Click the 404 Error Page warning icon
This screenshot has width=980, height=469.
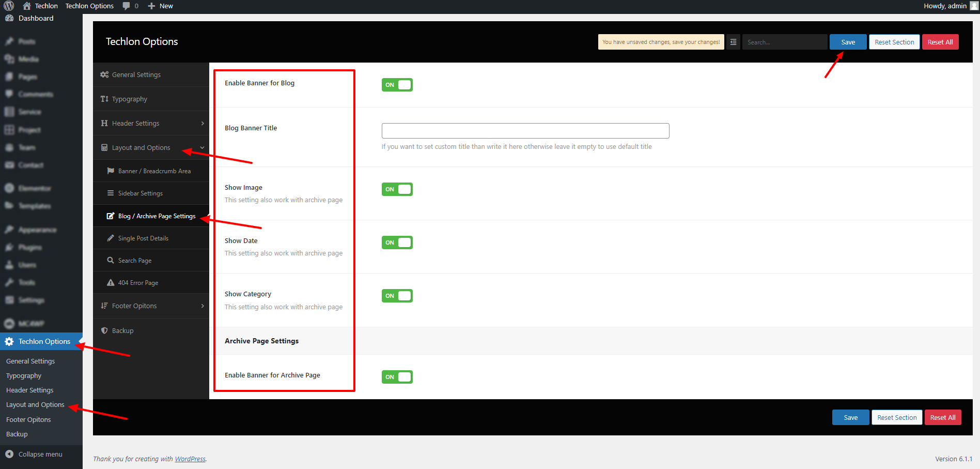pos(111,282)
